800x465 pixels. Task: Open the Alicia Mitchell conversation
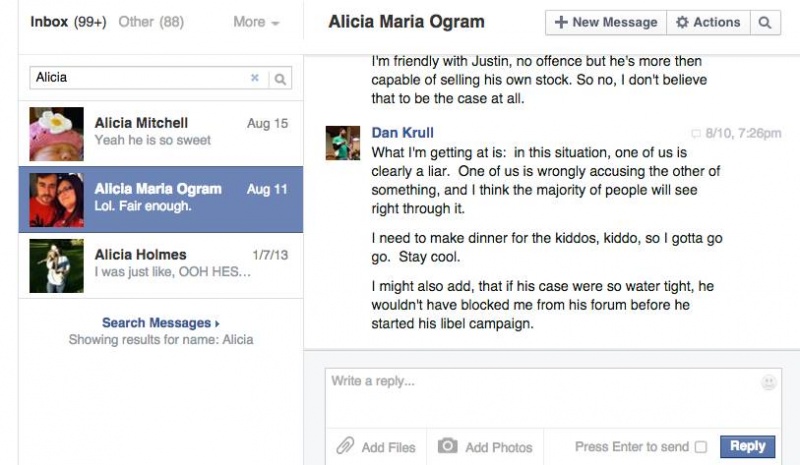point(161,134)
